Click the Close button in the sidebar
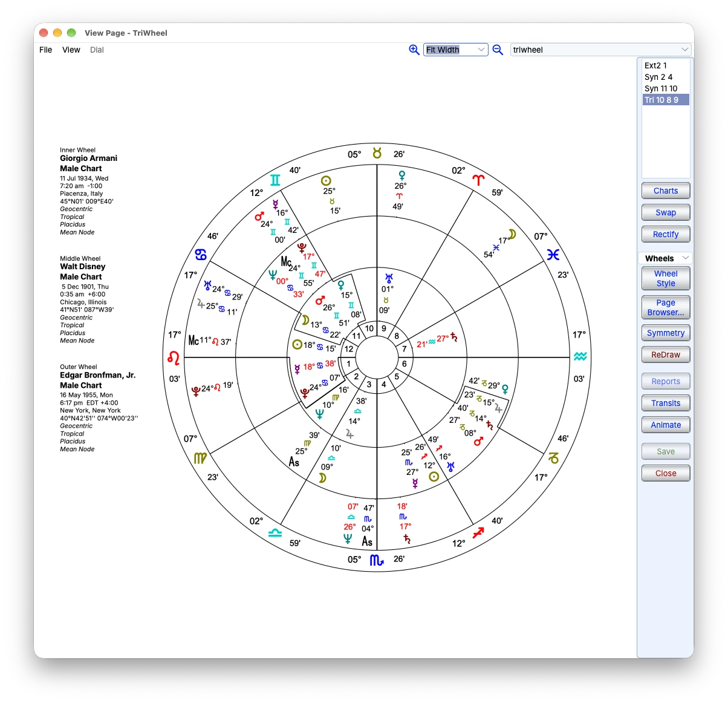Viewport: 728px width, 703px height. pos(666,473)
